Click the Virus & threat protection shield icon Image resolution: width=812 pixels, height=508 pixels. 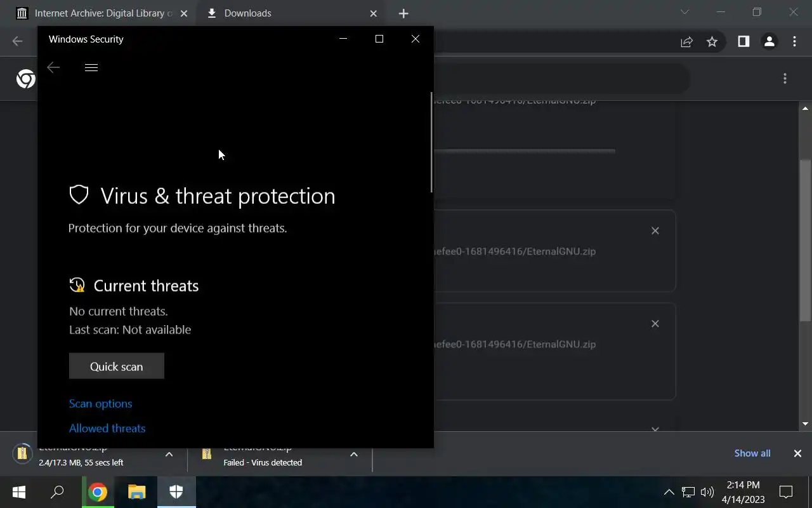(79, 195)
